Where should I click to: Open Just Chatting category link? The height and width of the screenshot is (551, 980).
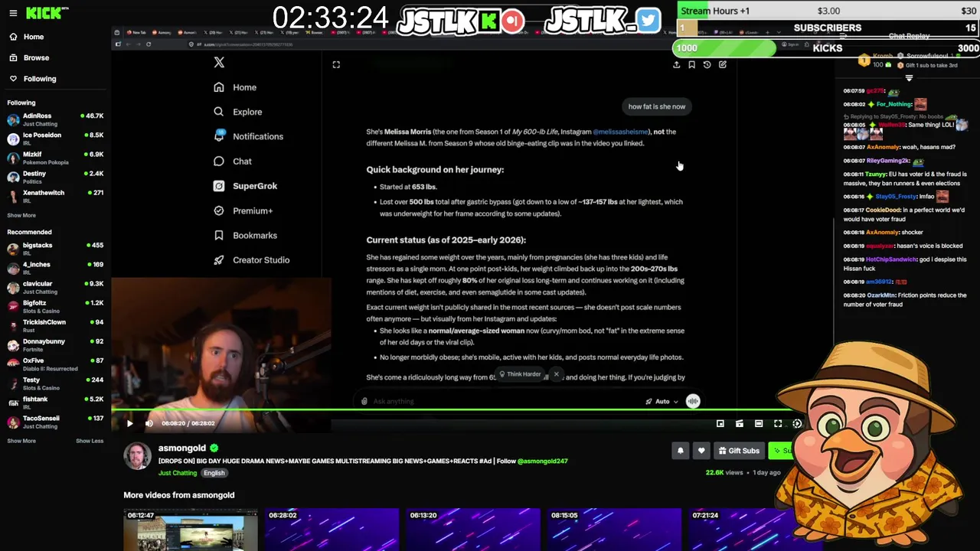pyautogui.click(x=178, y=473)
